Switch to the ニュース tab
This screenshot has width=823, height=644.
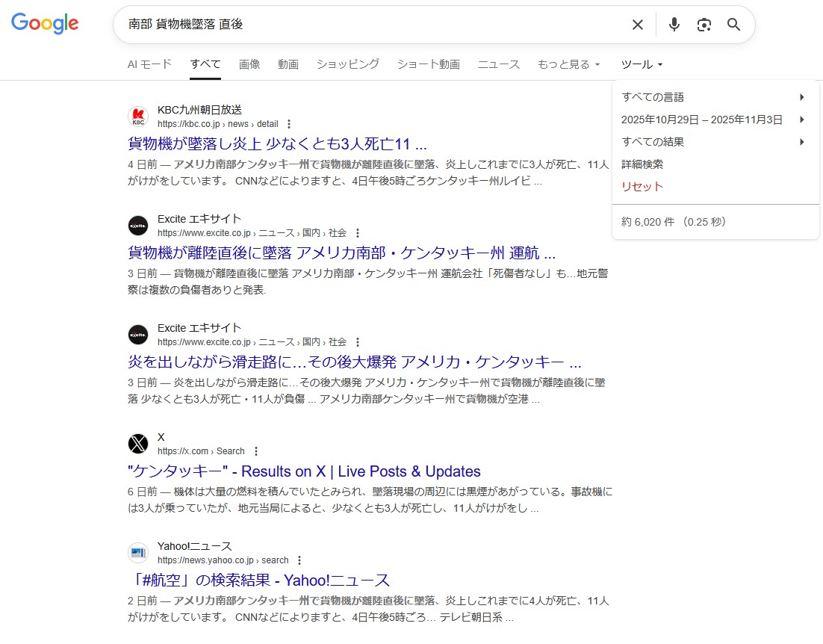click(498, 64)
